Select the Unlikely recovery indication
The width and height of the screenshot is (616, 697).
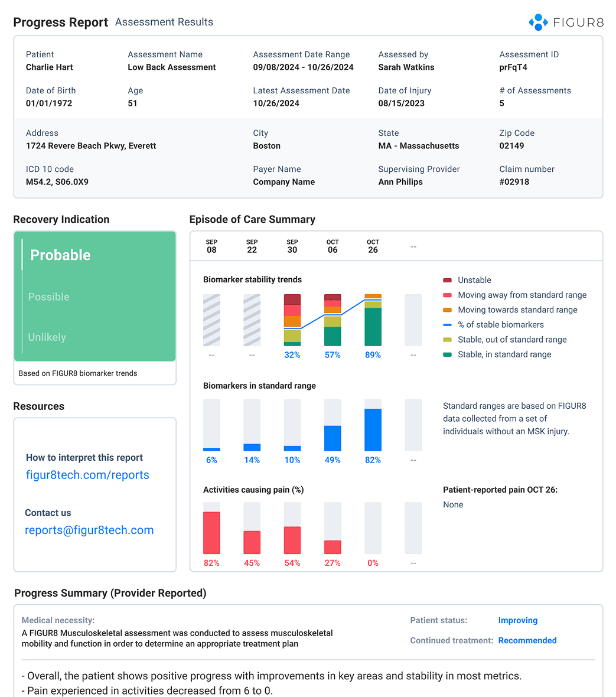pyautogui.click(x=47, y=337)
